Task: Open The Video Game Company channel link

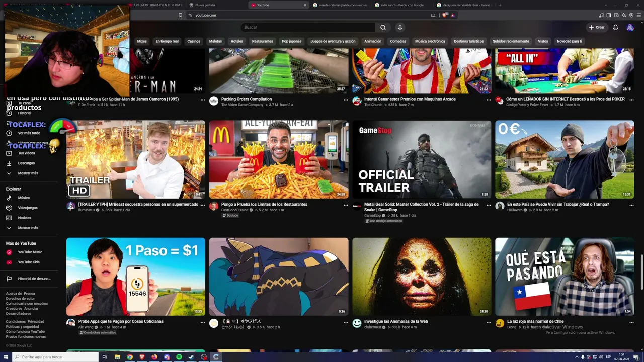Action: click(243, 105)
